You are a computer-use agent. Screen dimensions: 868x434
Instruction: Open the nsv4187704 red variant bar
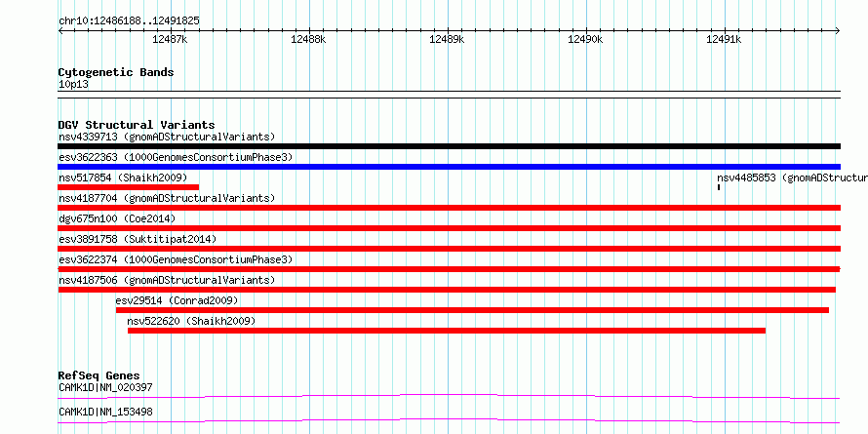(x=449, y=208)
